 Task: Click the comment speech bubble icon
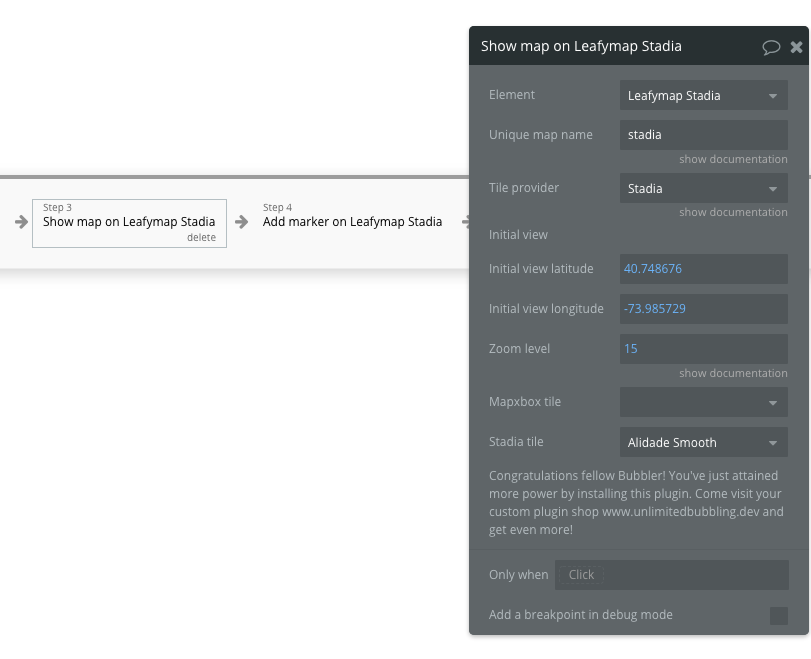point(771,47)
